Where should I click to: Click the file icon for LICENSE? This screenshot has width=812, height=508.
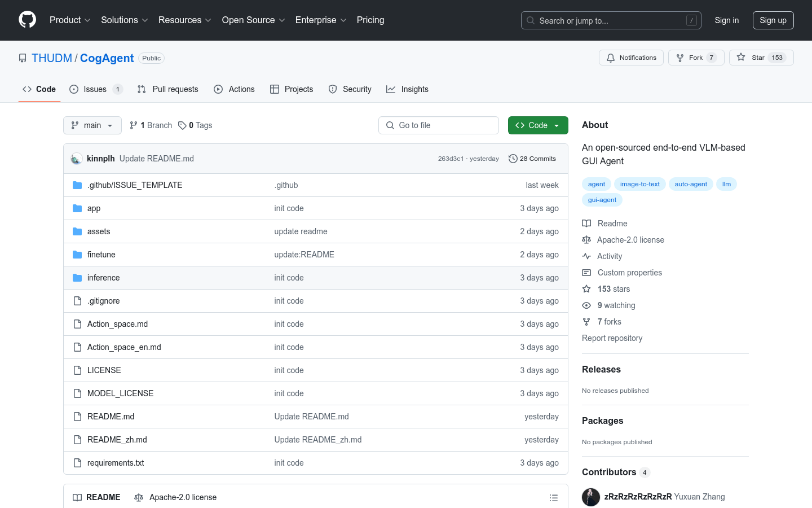click(77, 370)
